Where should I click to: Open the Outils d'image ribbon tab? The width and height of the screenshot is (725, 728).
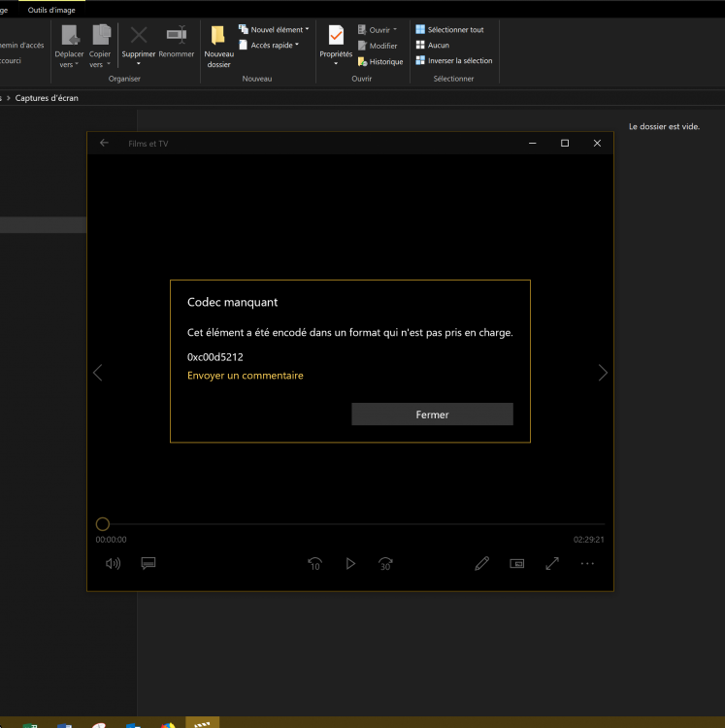tap(50, 10)
